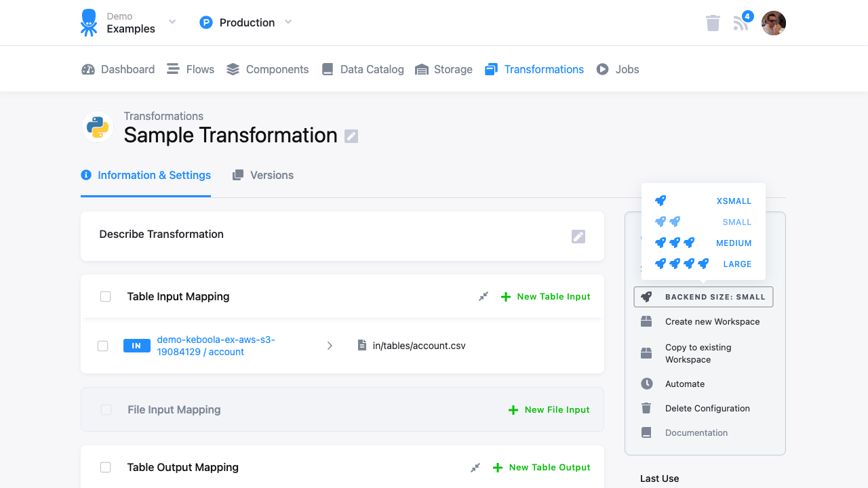Viewport: 868px width, 488px height.
Task: Click the file icon next to account.csv
Action: click(361, 345)
